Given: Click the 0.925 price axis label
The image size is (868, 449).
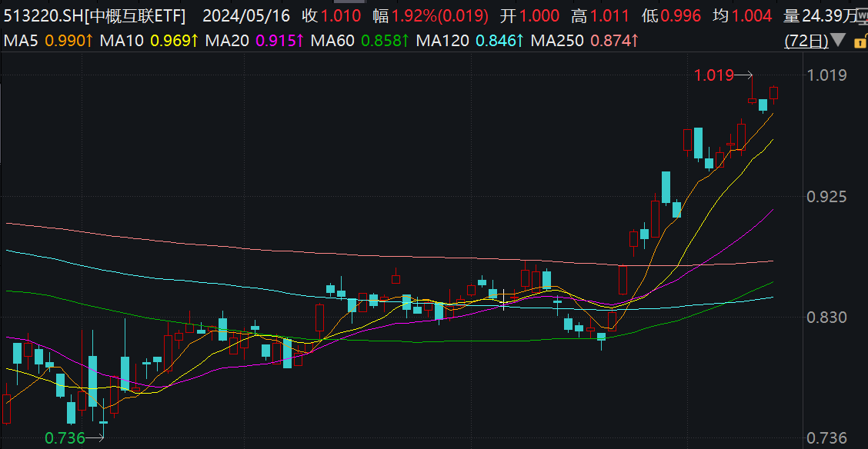Looking at the screenshot, I should pos(826,196).
